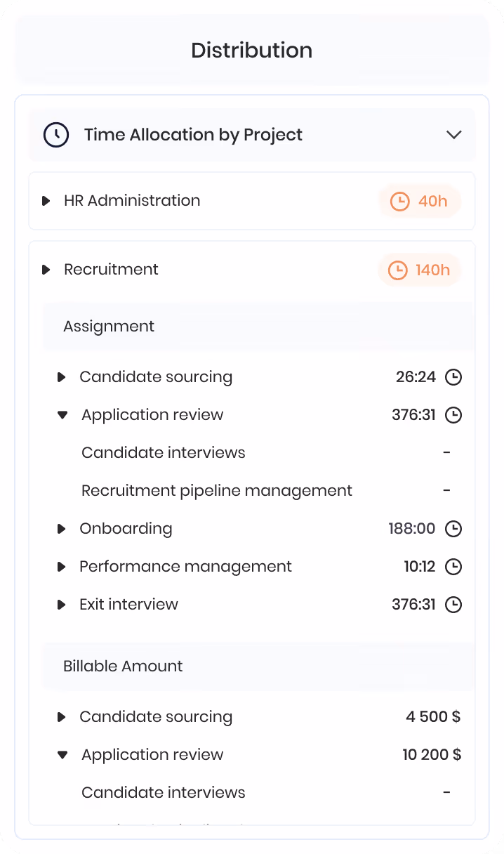Click the clock icon beside Time Allocation by Project
This screenshot has height=854, width=504.
56,135
